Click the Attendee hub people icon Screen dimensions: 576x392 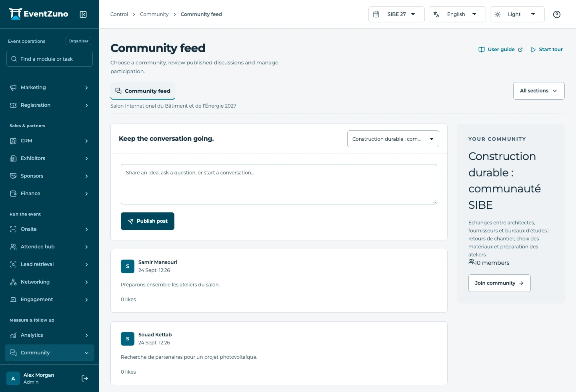pos(13,247)
